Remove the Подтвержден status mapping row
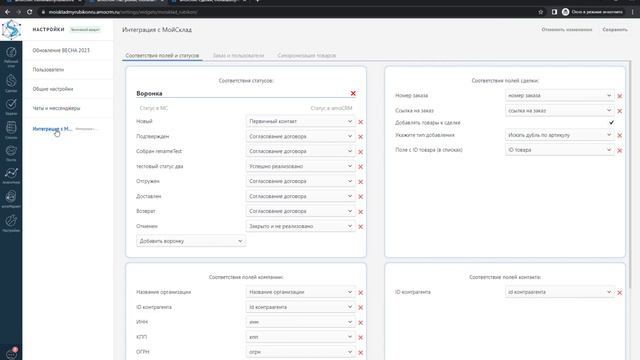 [360, 137]
